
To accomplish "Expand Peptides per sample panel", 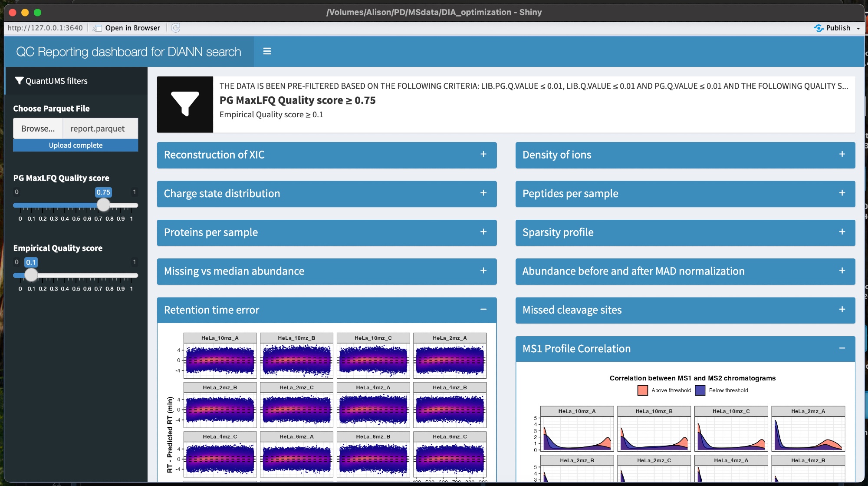I will point(842,193).
